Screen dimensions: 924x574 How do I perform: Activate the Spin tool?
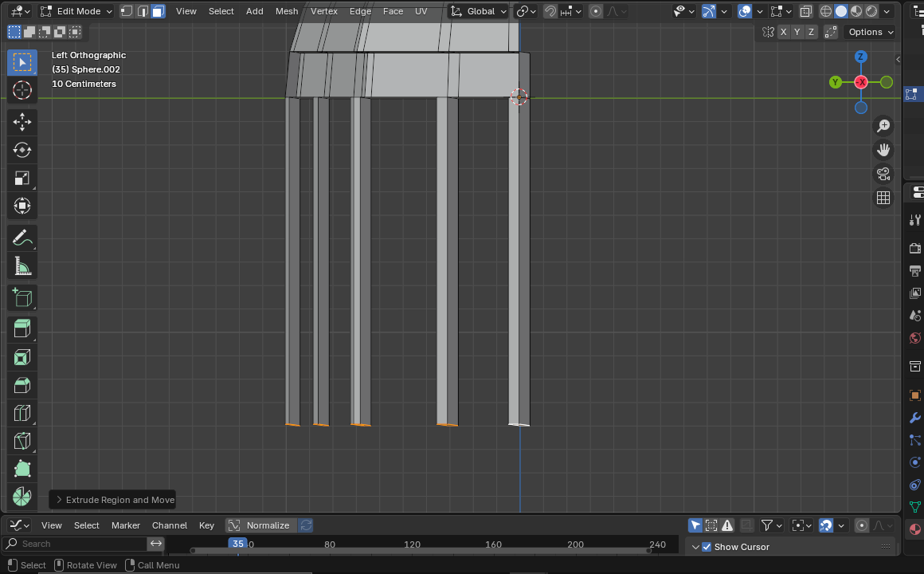pyautogui.click(x=22, y=497)
